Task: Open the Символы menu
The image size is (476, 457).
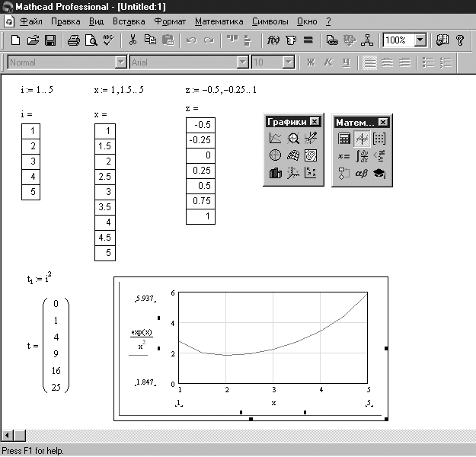Action: (x=270, y=21)
